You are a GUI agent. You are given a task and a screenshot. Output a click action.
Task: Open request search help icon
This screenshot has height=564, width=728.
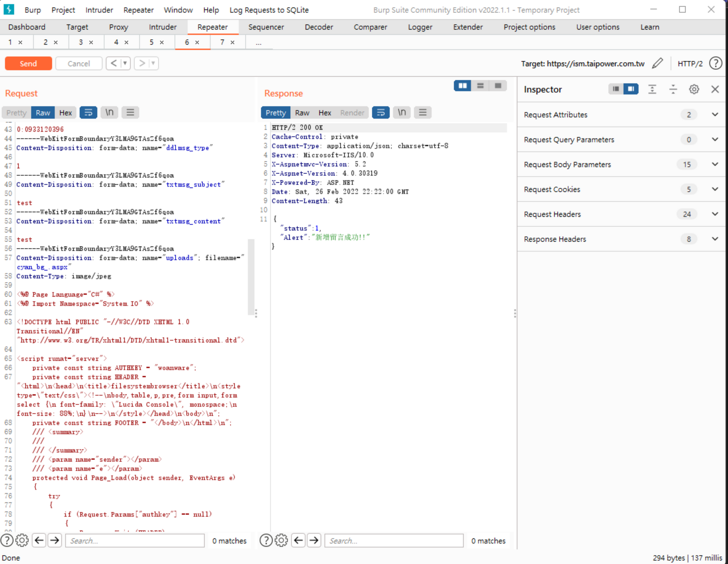coord(7,540)
